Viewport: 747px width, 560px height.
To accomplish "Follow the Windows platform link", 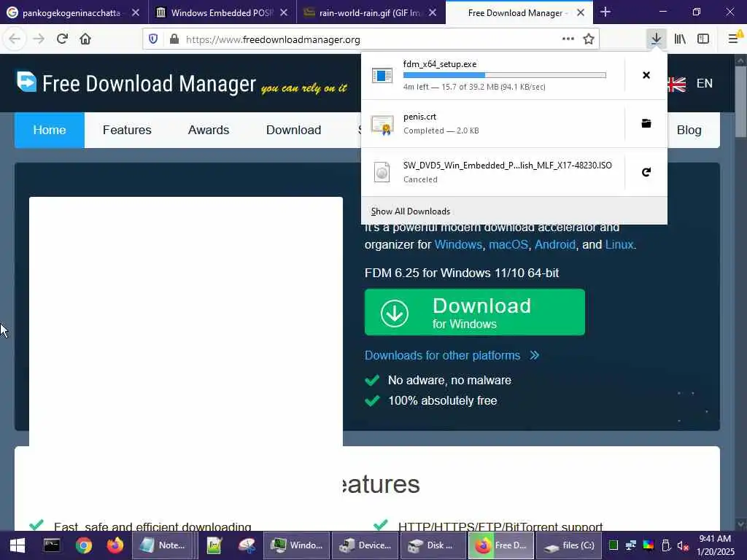I will [458, 245].
